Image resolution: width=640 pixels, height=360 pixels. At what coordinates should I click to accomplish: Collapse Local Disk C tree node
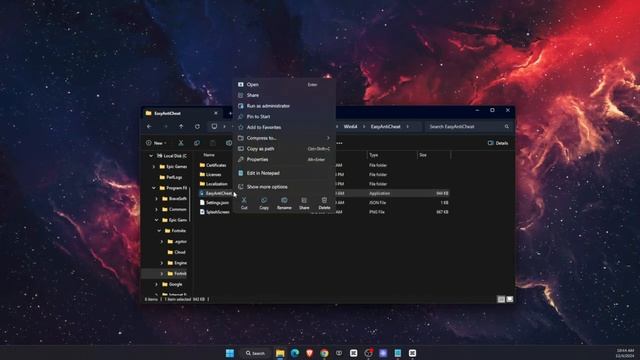[x=151, y=156]
